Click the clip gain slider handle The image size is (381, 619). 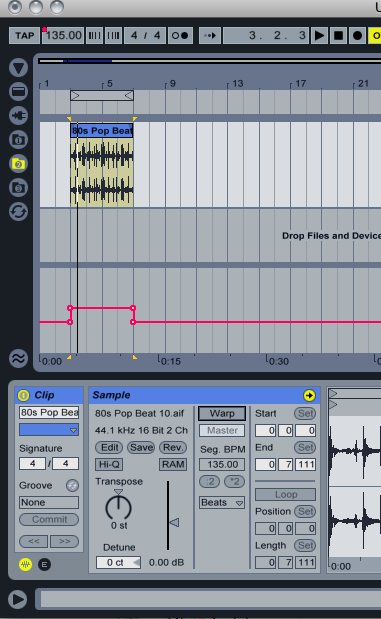(x=174, y=523)
